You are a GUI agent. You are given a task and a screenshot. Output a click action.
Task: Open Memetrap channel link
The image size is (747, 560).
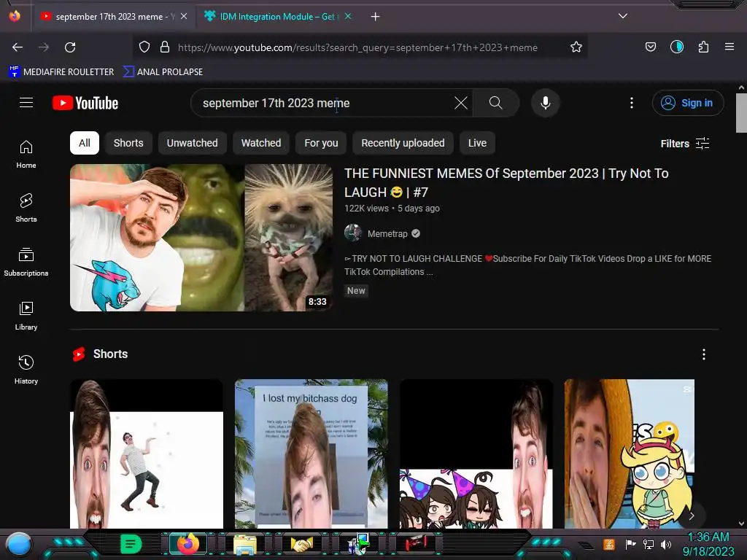click(x=387, y=234)
